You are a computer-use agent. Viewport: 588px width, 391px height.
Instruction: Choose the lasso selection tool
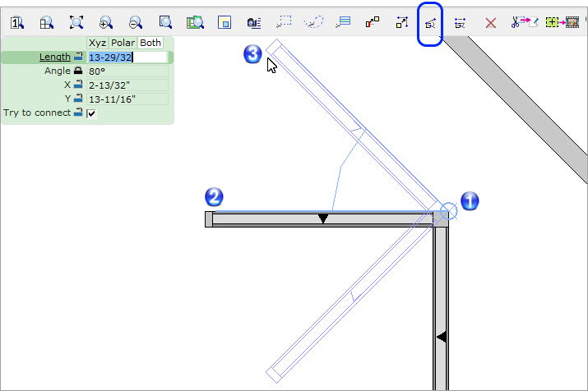(313, 21)
